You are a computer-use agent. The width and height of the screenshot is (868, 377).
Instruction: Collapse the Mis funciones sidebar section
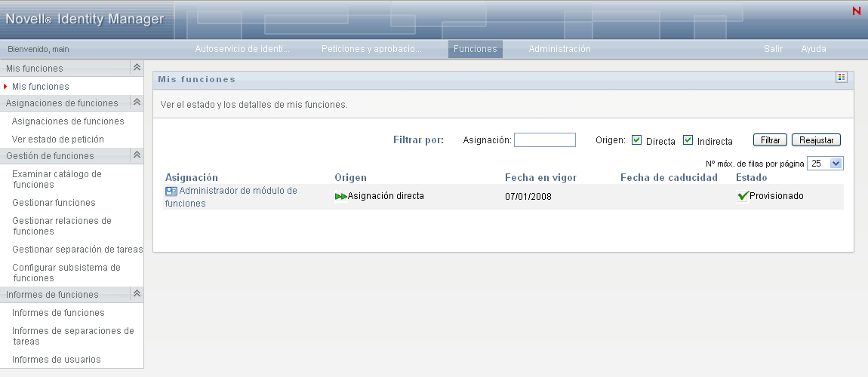137,67
